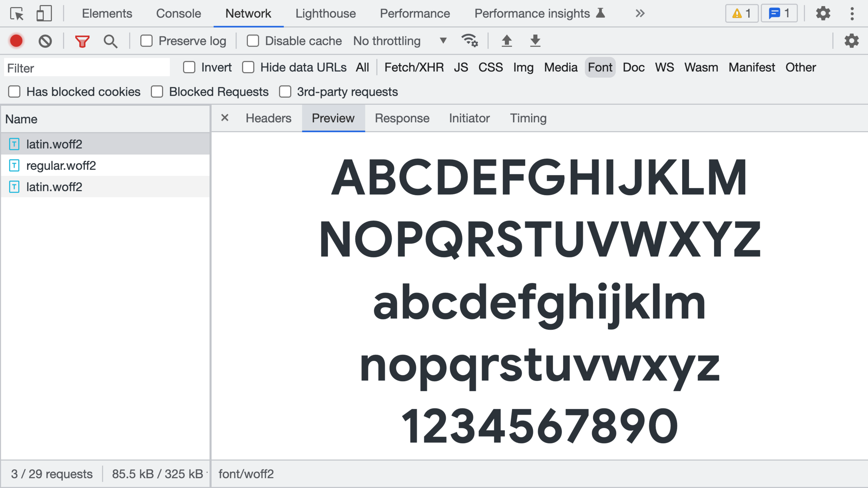Open the Console panel tab

pyautogui.click(x=178, y=14)
